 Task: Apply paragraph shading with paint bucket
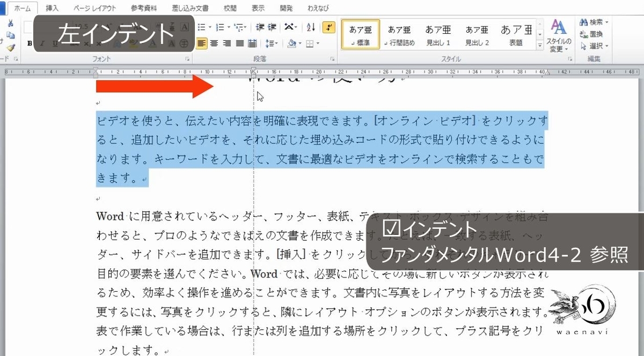pyautogui.click(x=291, y=43)
